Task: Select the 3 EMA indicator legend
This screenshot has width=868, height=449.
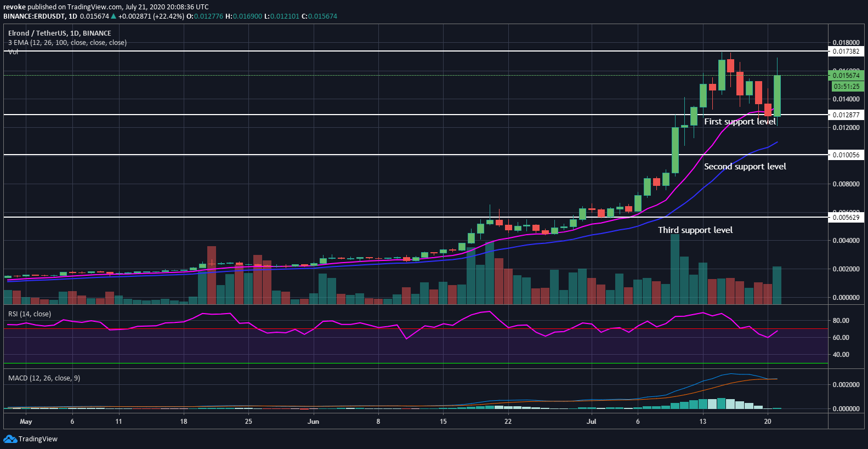Action: click(x=67, y=43)
